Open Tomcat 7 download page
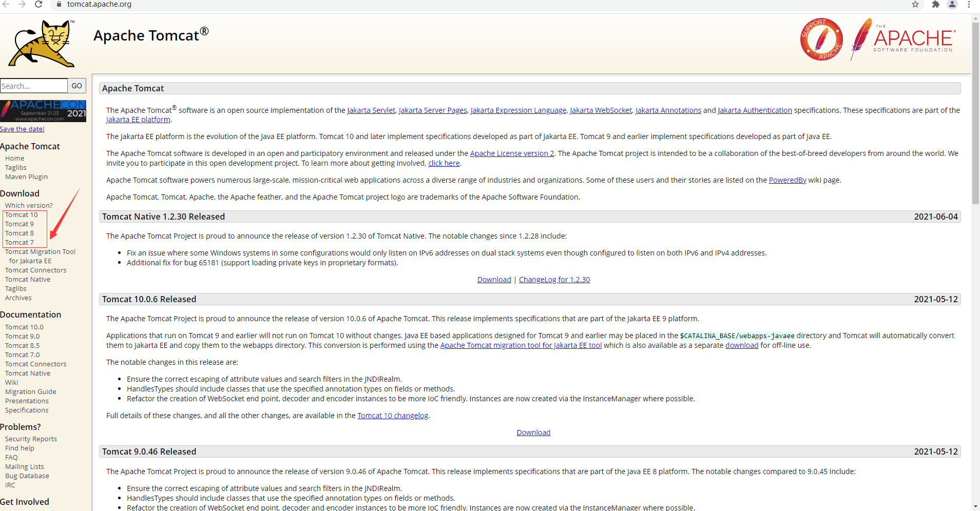The height and width of the screenshot is (511, 980). pos(20,243)
